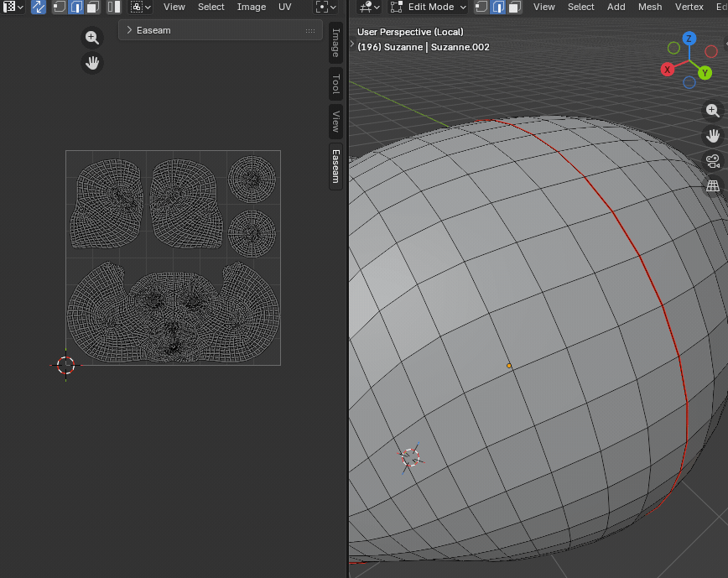Click the Suzanne | Suzanne.002 viewport label
The width and height of the screenshot is (728, 578).
click(424, 47)
